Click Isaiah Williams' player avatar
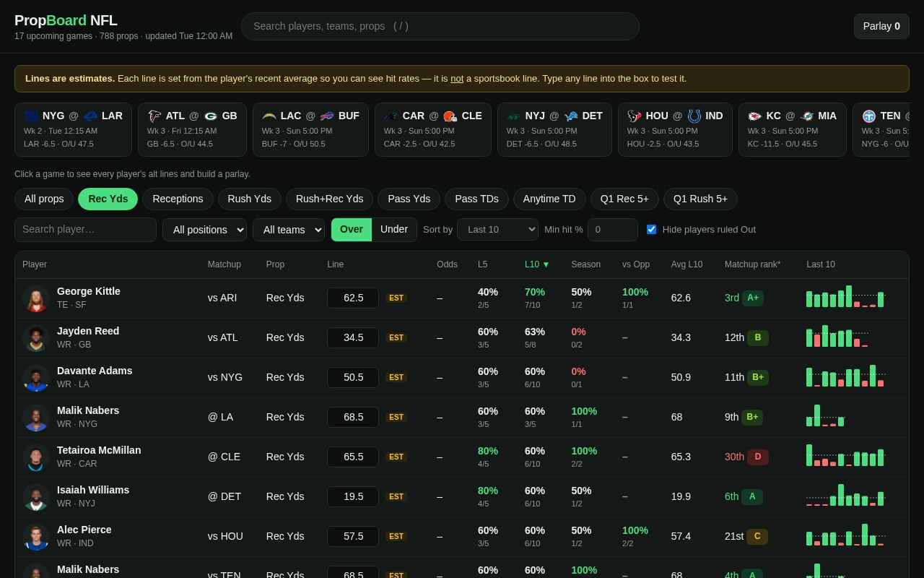Screen dimensions: 924x578 36,497
